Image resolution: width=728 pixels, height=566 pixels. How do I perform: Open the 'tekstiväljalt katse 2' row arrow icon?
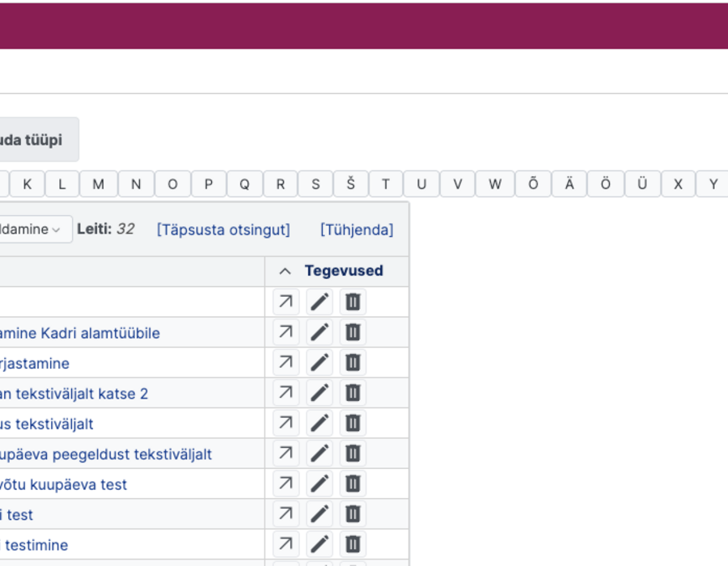286,393
